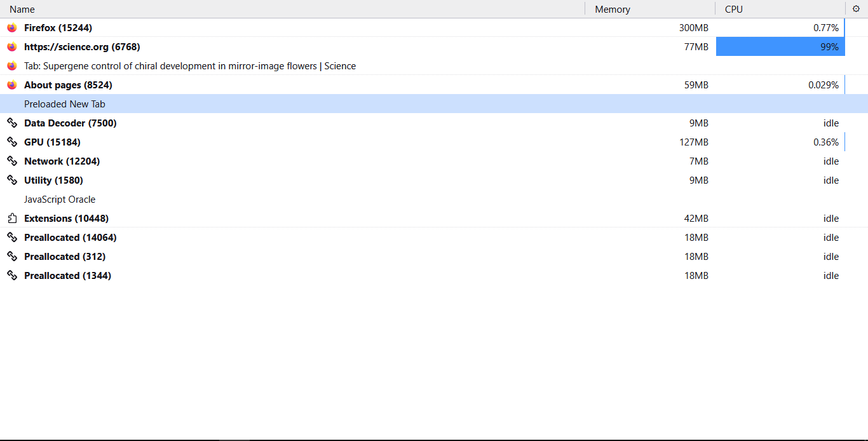The height and width of the screenshot is (441, 868).
Task: Select the Network (12204) process name
Action: point(62,161)
